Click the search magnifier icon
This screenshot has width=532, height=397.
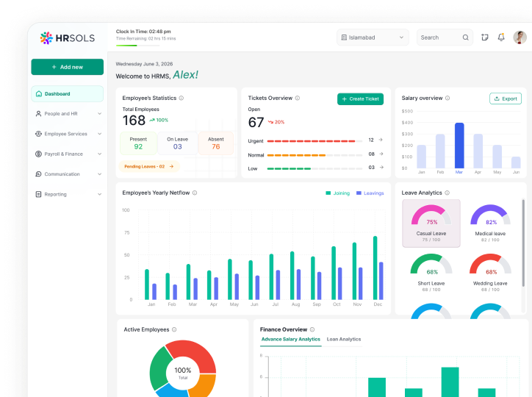[466, 37]
